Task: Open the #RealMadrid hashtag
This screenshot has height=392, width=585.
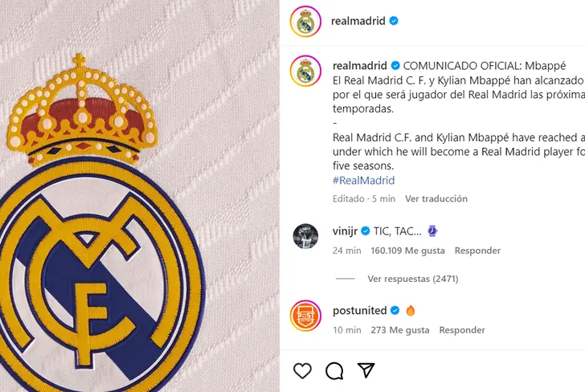Action: [x=363, y=181]
